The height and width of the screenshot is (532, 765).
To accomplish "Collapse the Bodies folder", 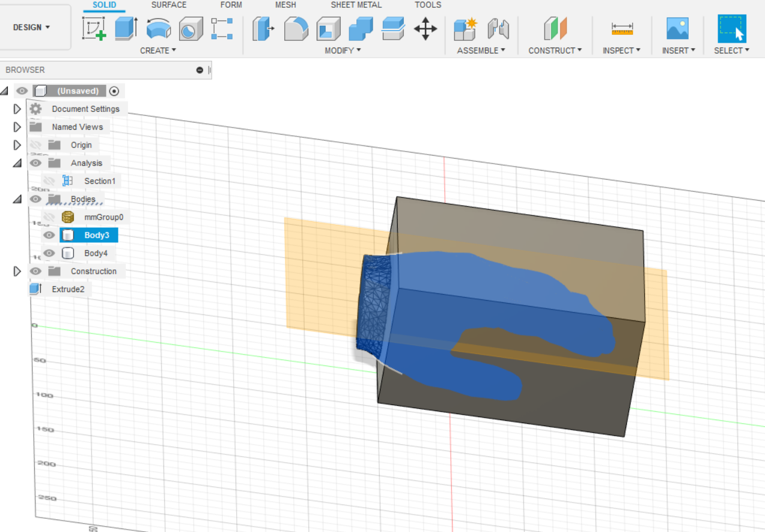I will point(17,200).
